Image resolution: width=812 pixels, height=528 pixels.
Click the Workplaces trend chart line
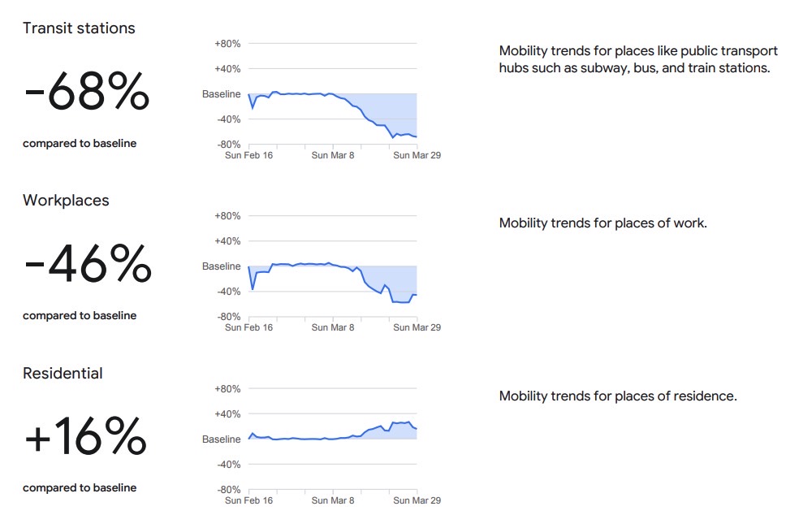pos(332,283)
